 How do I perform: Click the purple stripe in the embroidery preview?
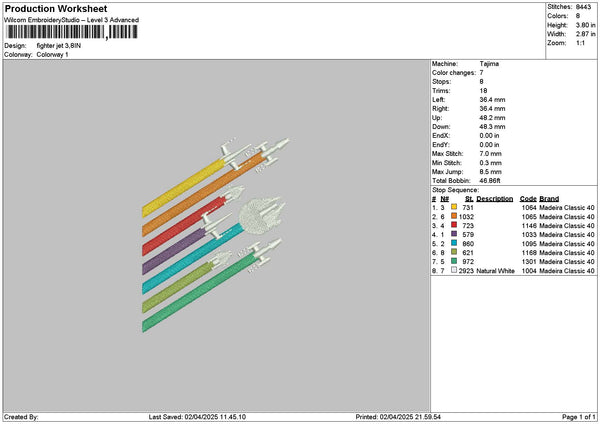pyautogui.click(x=174, y=251)
